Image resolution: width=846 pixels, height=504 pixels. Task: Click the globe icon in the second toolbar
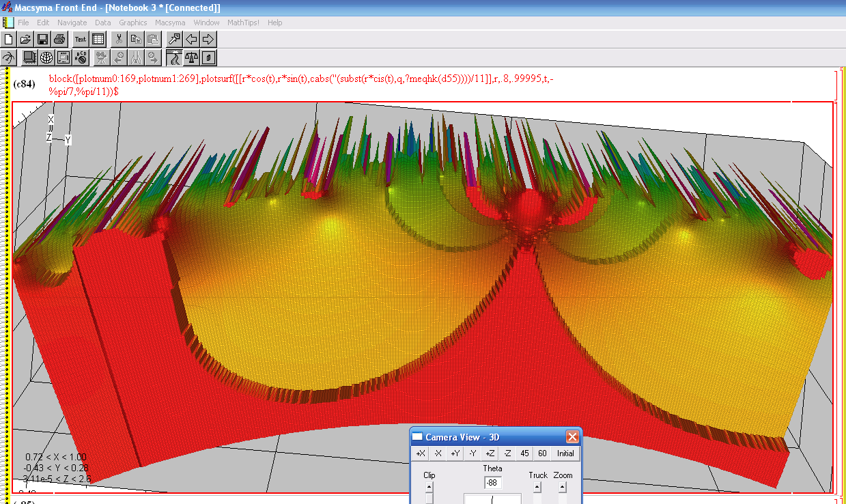pyautogui.click(x=46, y=57)
